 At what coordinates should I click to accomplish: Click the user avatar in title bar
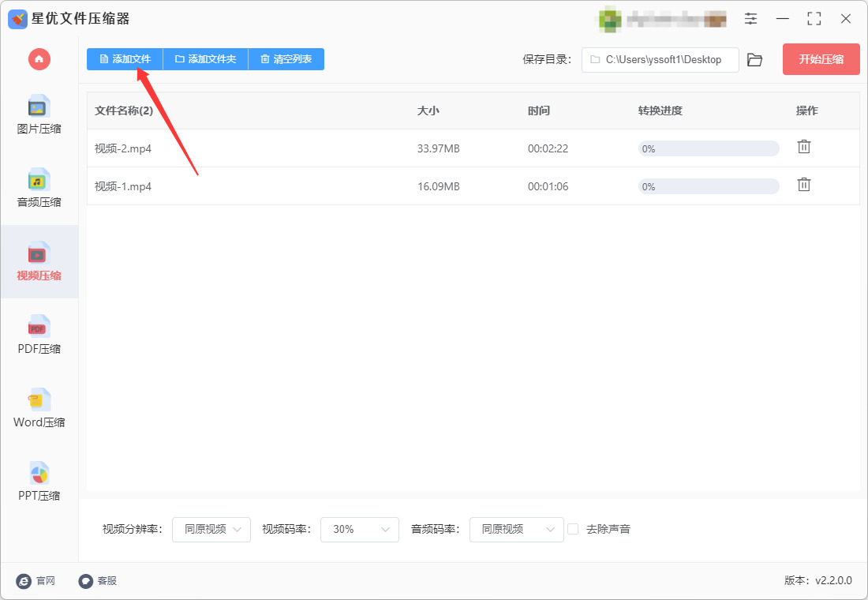pyautogui.click(x=609, y=20)
